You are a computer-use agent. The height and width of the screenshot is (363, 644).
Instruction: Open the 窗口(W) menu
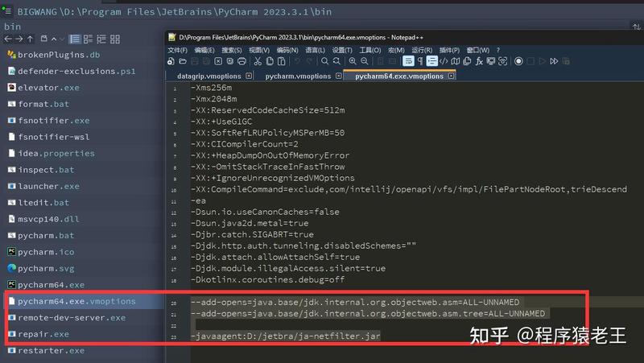(477, 50)
